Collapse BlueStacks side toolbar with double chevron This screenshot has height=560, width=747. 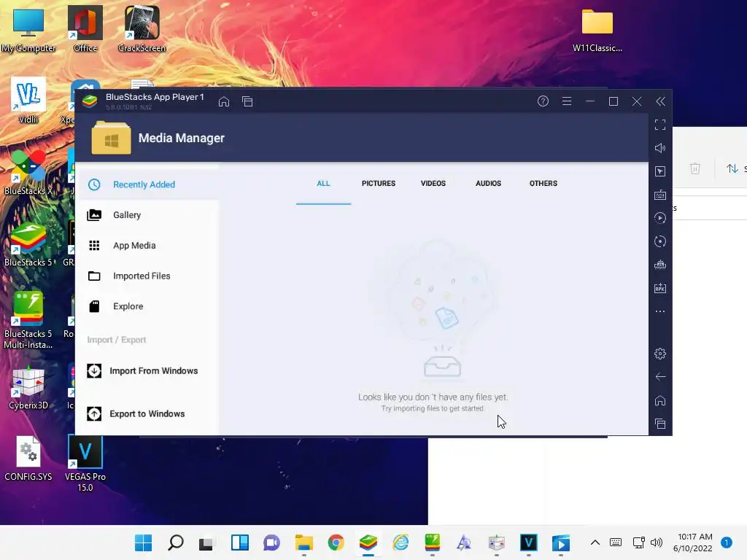coord(660,101)
